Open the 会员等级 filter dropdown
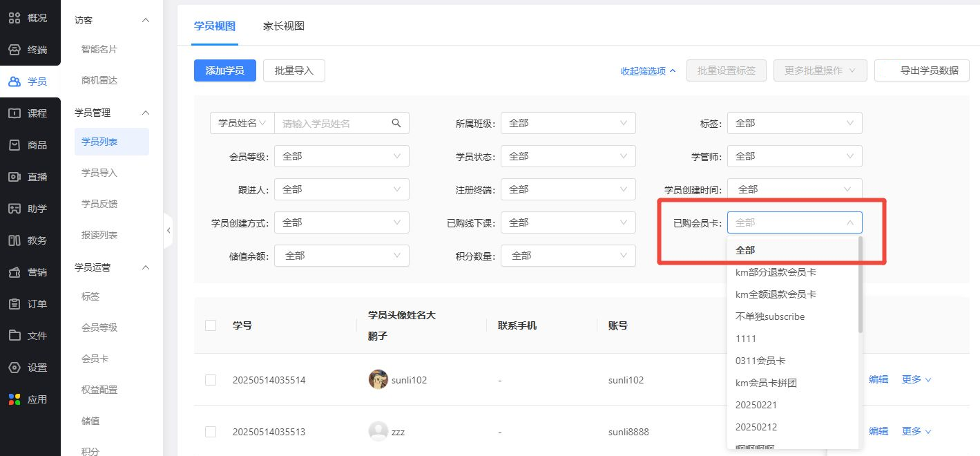The image size is (980, 456). pyautogui.click(x=342, y=156)
